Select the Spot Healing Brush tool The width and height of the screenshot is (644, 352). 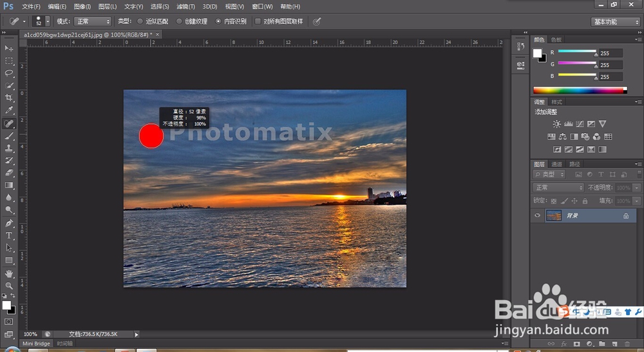coord(8,123)
